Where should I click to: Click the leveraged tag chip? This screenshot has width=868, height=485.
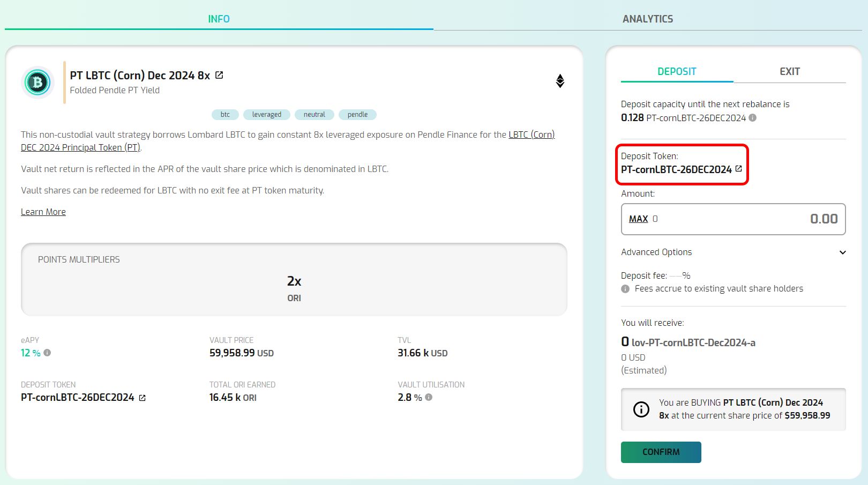tap(266, 115)
